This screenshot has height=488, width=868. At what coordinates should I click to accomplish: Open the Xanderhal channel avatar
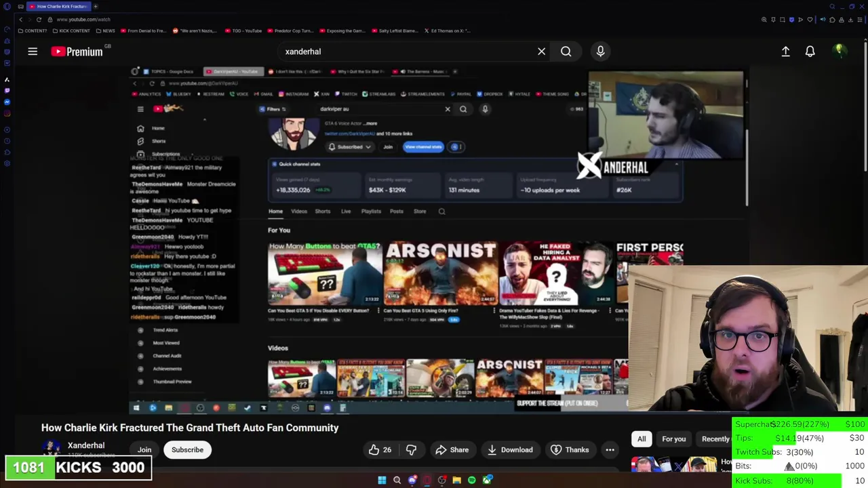click(51, 448)
